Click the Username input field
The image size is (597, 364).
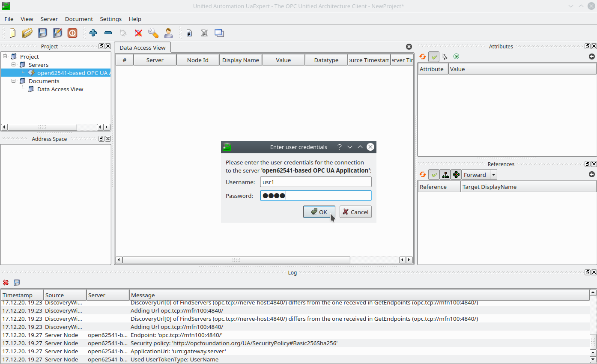pyautogui.click(x=316, y=182)
